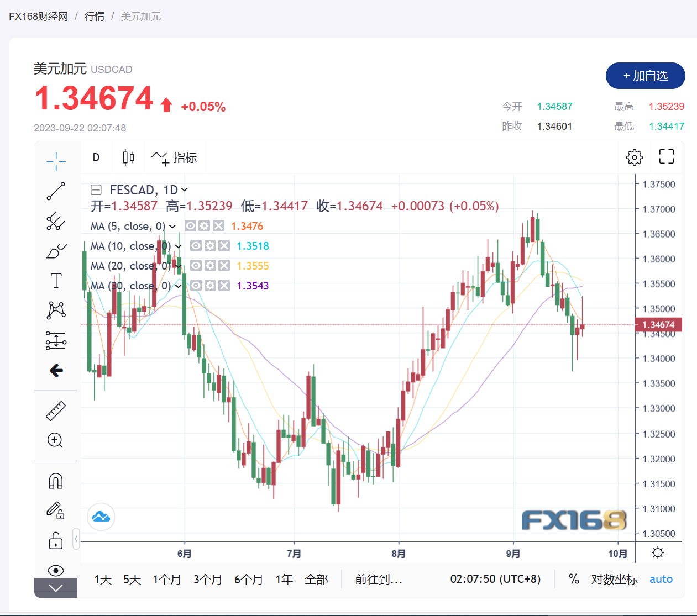This screenshot has height=616, width=697.
Task: Toggle the % percentage scale
Action: pos(574,579)
